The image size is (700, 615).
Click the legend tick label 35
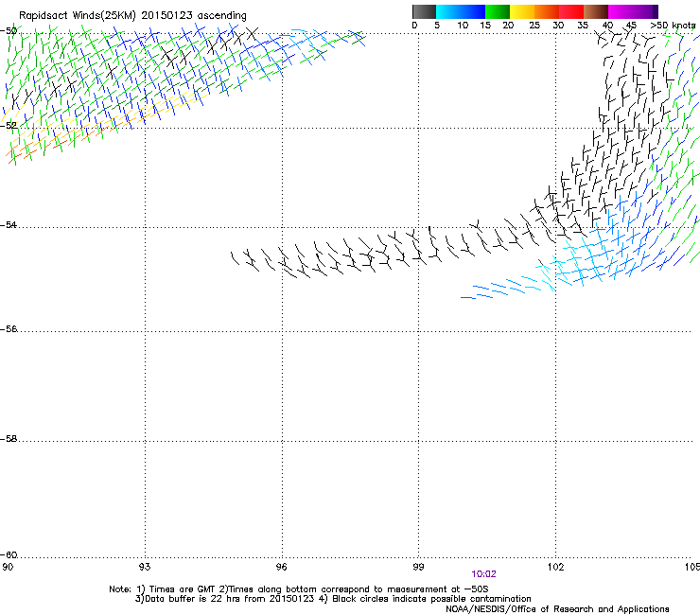(583, 26)
